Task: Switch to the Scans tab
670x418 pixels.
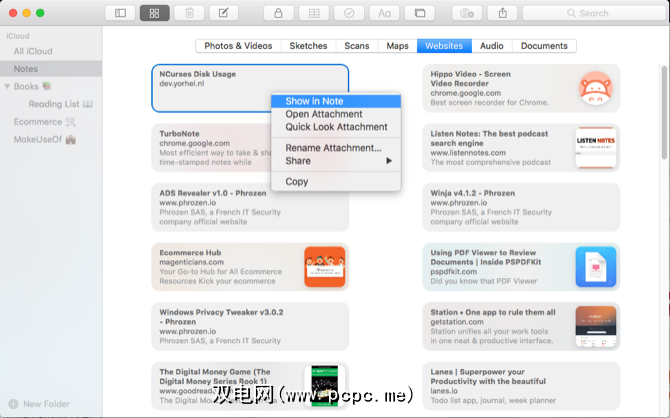Action: coord(356,46)
